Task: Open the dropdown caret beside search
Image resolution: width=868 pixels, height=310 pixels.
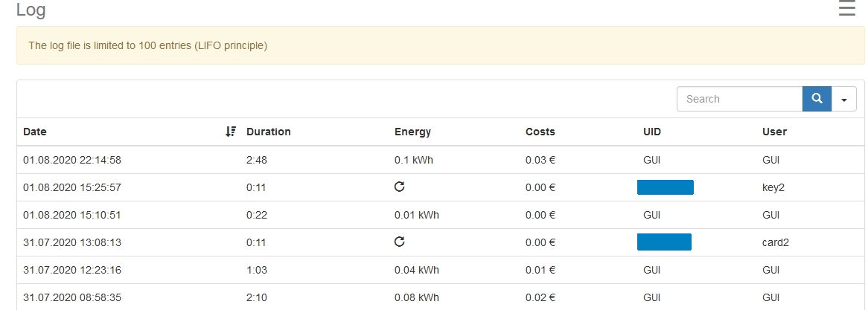Action: click(844, 99)
